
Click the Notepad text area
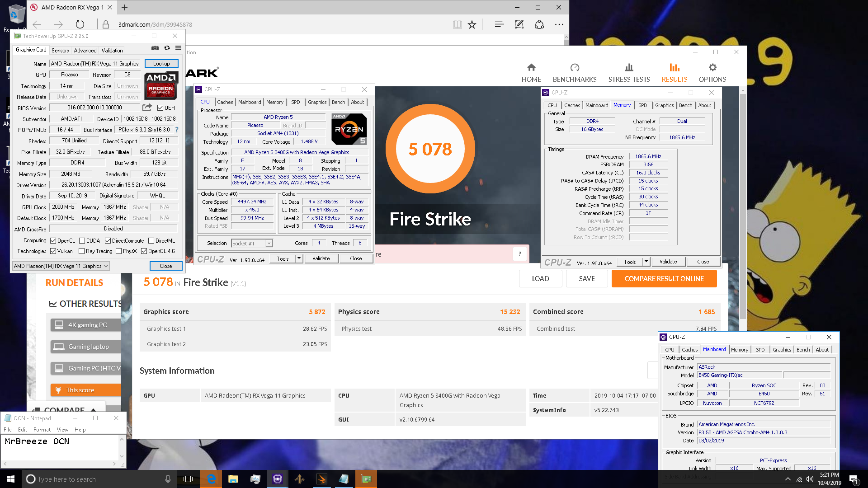pyautogui.click(x=60, y=448)
